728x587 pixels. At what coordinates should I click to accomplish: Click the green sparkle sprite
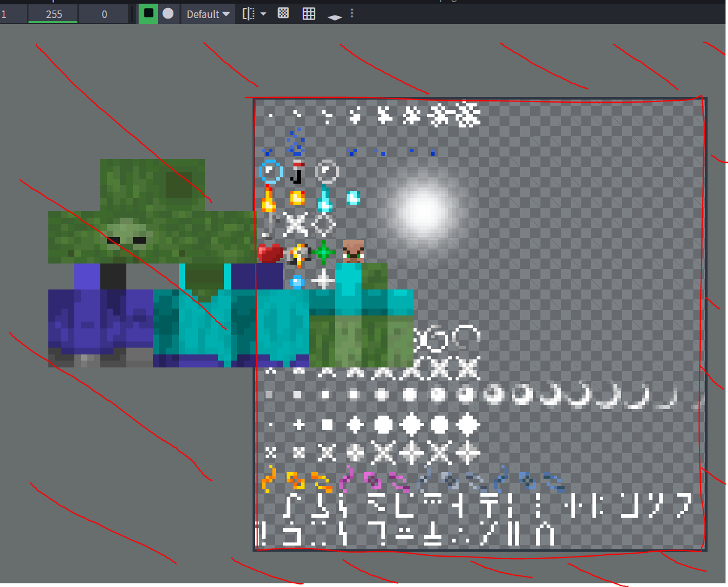[x=323, y=251]
